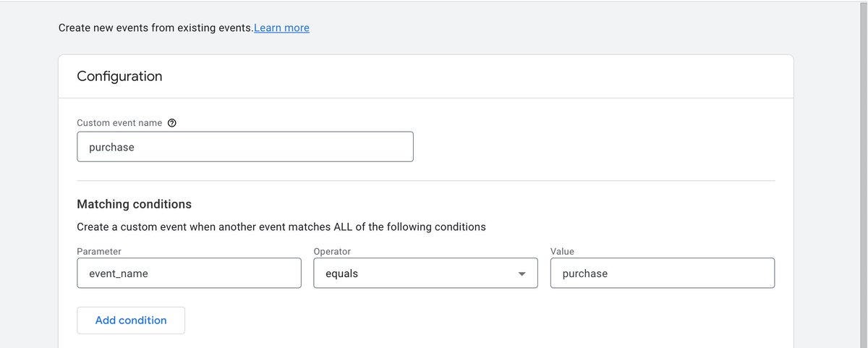Click the help icon beside Custom event name
Image resolution: width=868 pixels, height=348 pixels.
click(x=171, y=123)
